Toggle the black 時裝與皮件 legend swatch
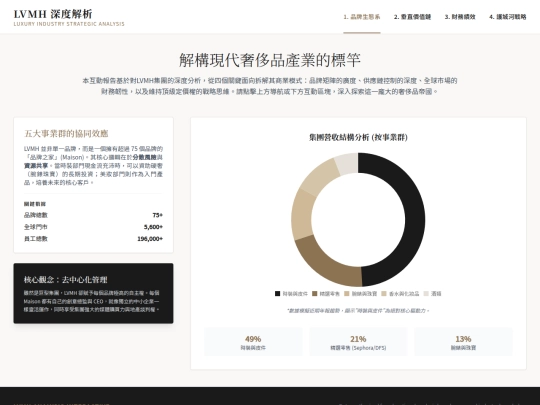 click(x=277, y=293)
